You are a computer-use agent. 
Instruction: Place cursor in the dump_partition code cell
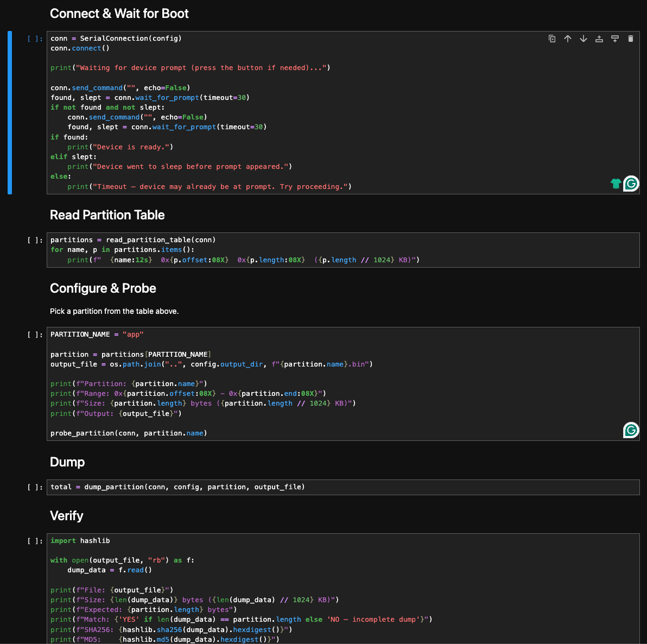pyautogui.click(x=343, y=487)
